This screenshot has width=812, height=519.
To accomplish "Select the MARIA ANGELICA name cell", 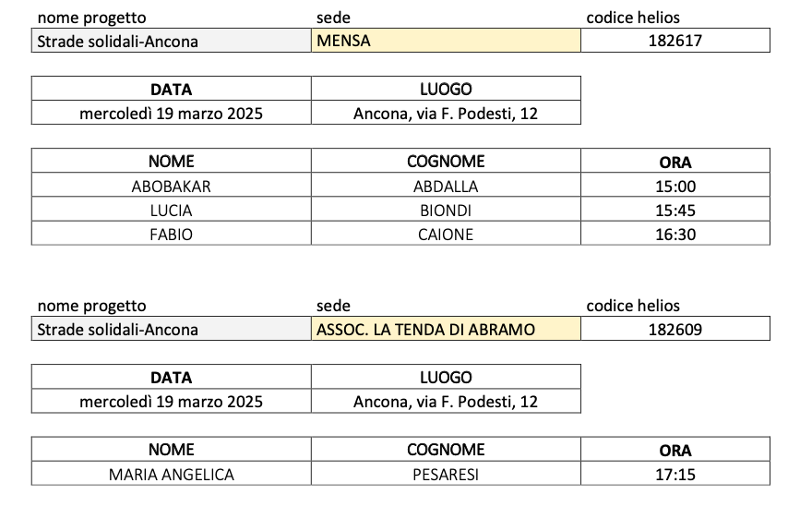I will tap(171, 474).
